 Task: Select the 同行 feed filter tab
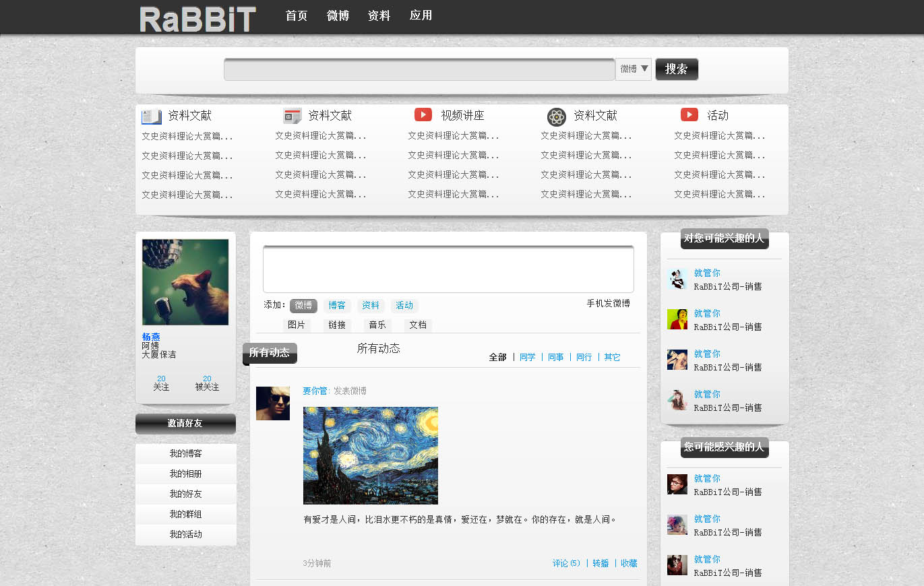pos(584,358)
